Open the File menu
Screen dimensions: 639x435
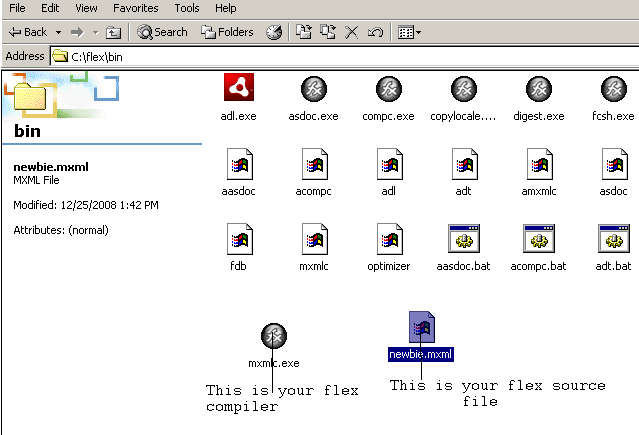click(17, 8)
